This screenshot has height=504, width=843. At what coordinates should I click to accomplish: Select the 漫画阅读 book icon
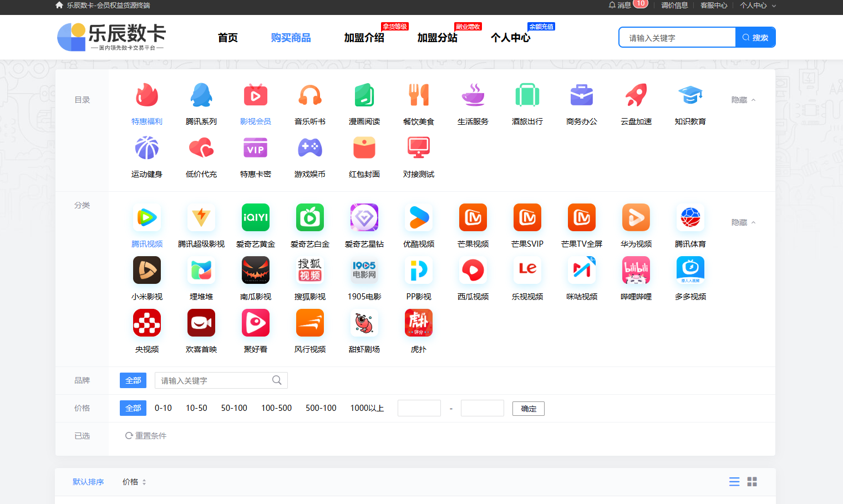(364, 95)
